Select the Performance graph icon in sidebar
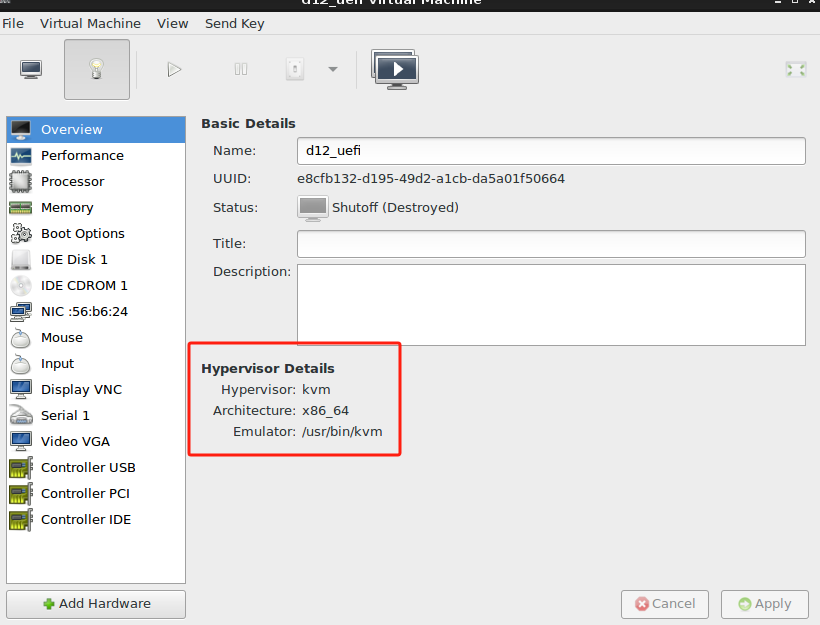This screenshot has height=625, width=820. (20, 155)
